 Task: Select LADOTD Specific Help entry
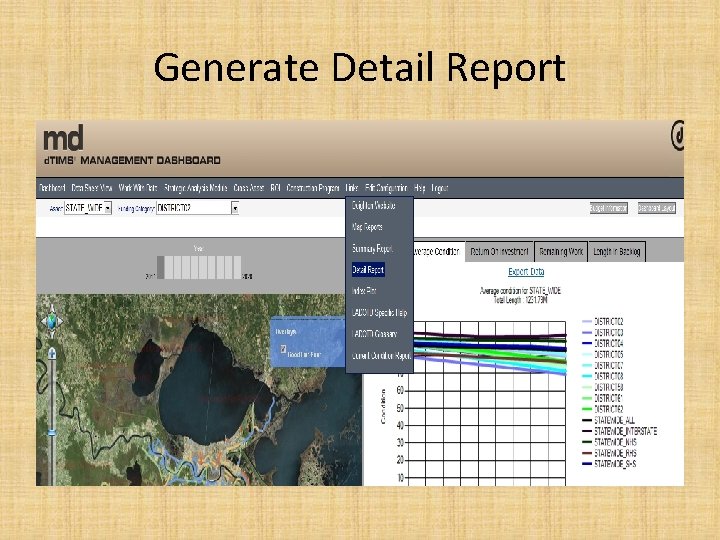[379, 313]
